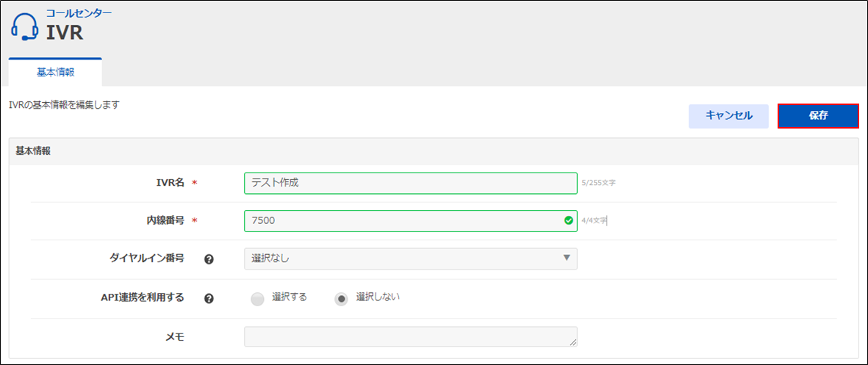
Task: Click the メモ textarea resize handle
Action: (x=573, y=341)
